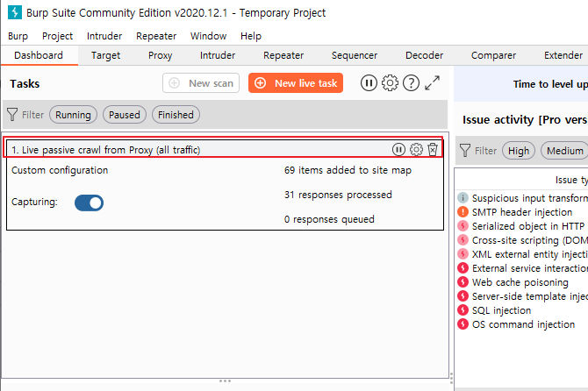This screenshot has width=588, height=391.
Task: Pause all tasks from the Tasks toolbar
Action: click(369, 82)
